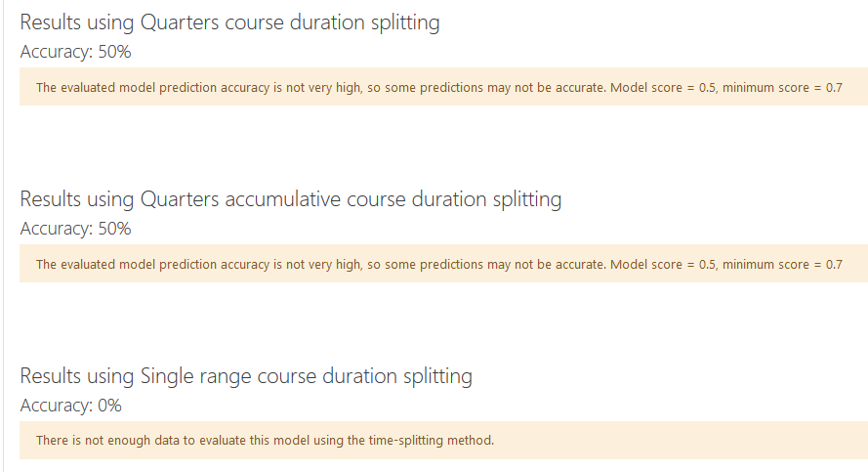
Task: Select the Accuracy: 0% text
Action: [x=70, y=406]
